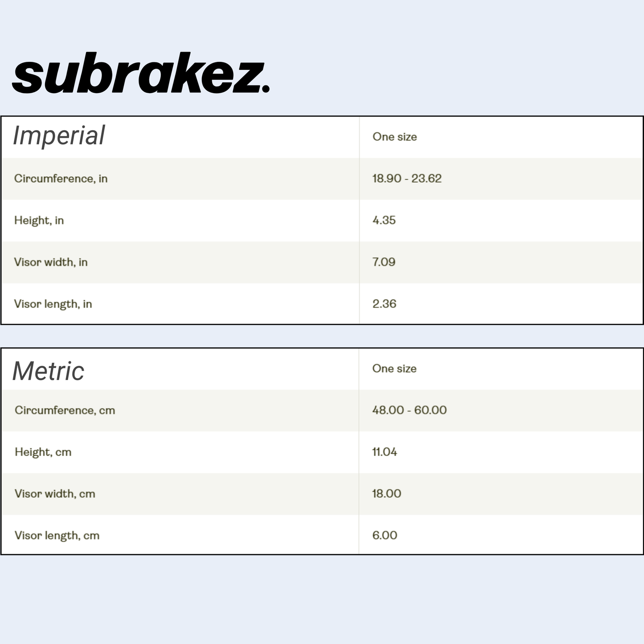Click the Visor width, in label
This screenshot has height=644, width=644.
(51, 262)
